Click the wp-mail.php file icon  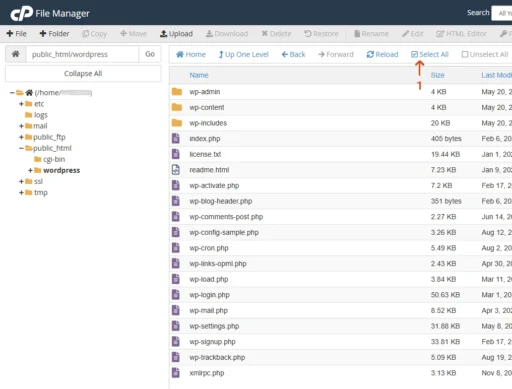point(176,310)
